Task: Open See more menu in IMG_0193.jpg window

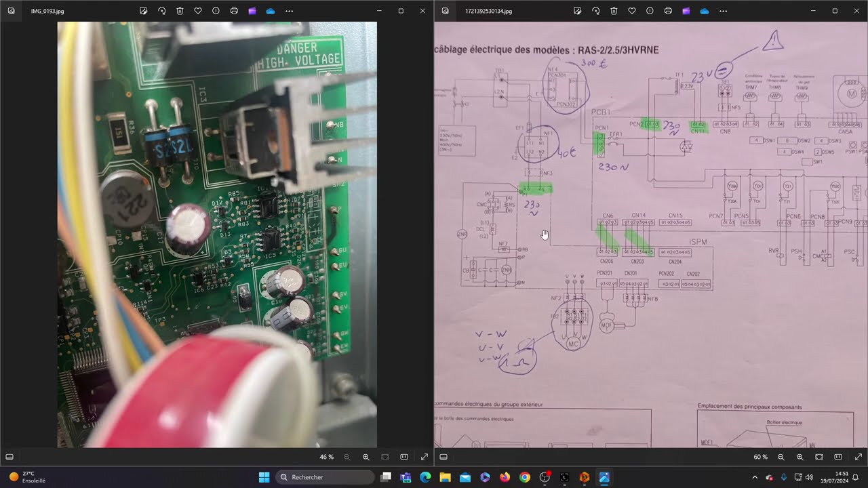Action: tap(290, 11)
